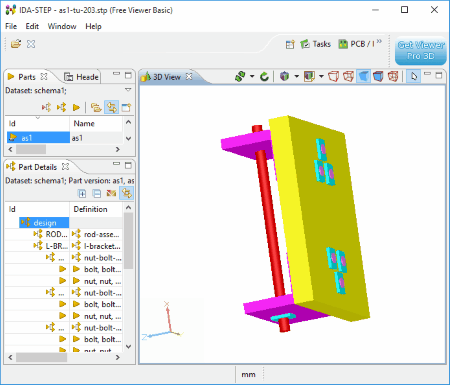
Task: Toggle link with selection in the Parts view
Action: (x=111, y=107)
